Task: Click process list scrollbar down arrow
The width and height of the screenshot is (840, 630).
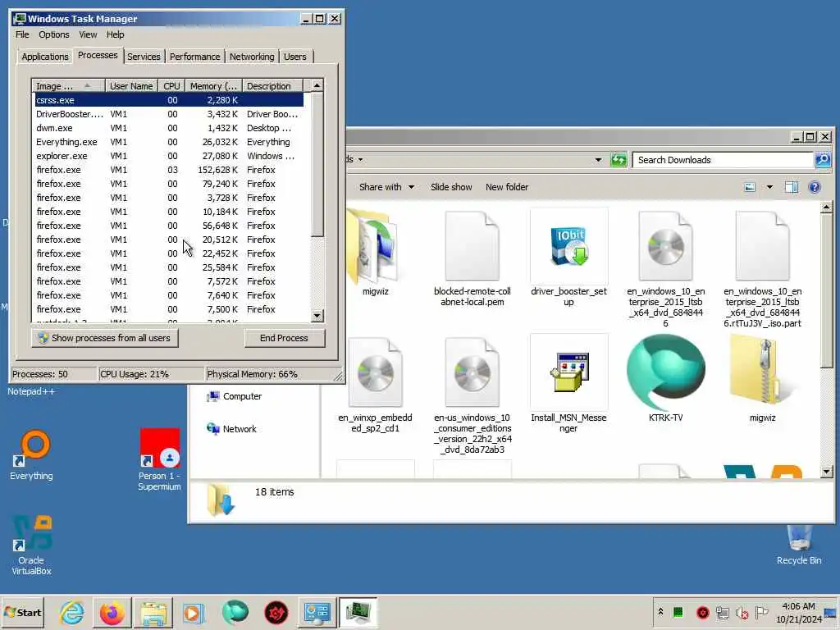Action: 317,316
